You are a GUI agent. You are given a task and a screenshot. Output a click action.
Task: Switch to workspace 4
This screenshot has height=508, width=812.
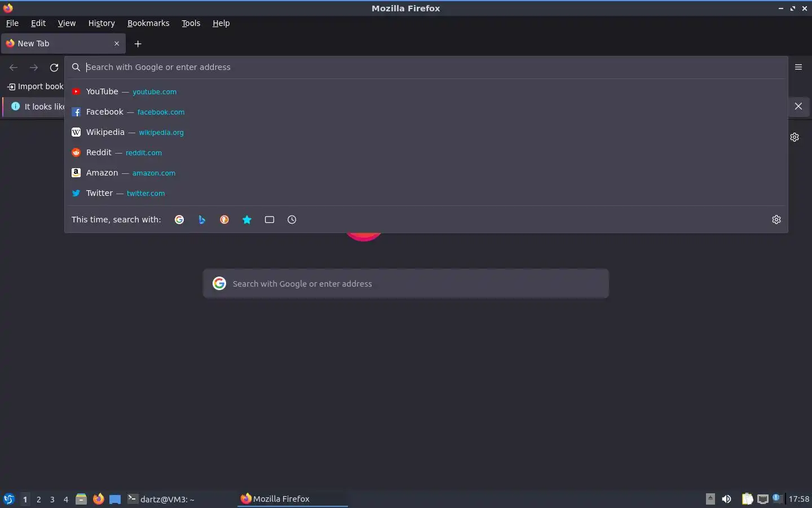[x=65, y=499]
